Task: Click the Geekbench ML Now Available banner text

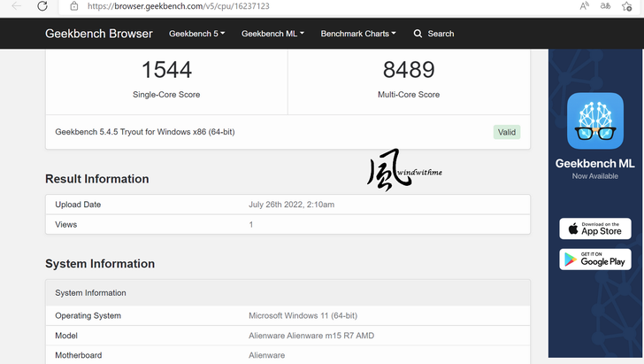Action: [594, 168]
